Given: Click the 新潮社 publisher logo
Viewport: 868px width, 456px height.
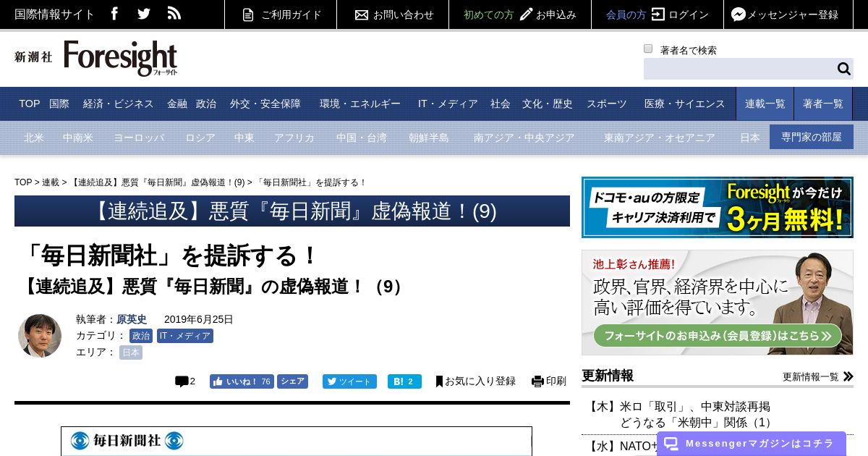Looking at the screenshot, I should point(33,57).
